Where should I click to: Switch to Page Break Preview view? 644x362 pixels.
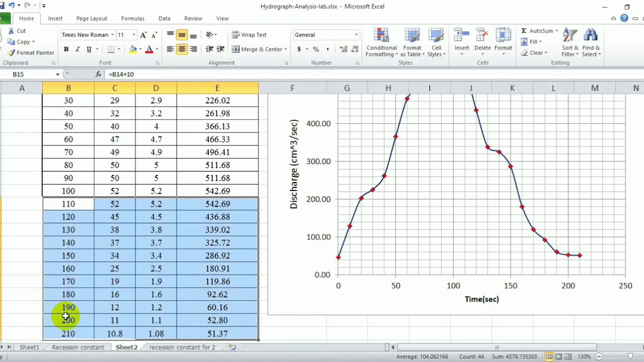[569, 356]
